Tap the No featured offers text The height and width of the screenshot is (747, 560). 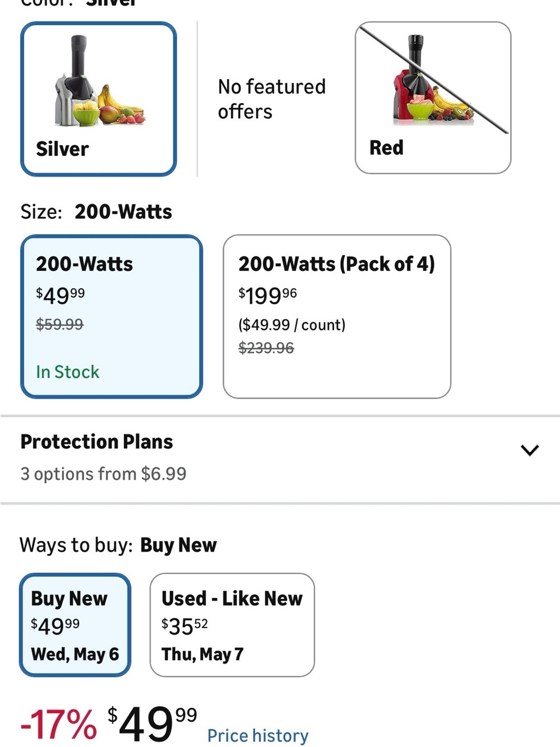click(x=272, y=99)
